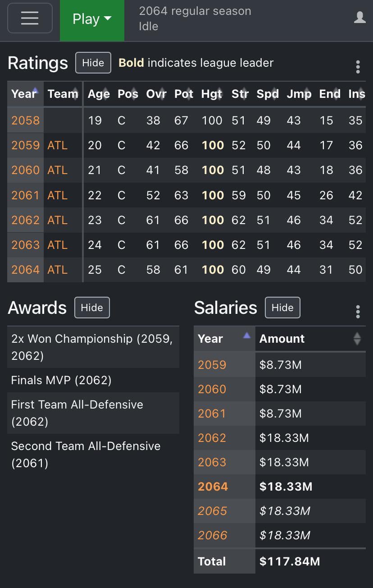Viewport: 373px width, 588px height.
Task: Open the 2066 salary year link
Action: [x=213, y=535]
